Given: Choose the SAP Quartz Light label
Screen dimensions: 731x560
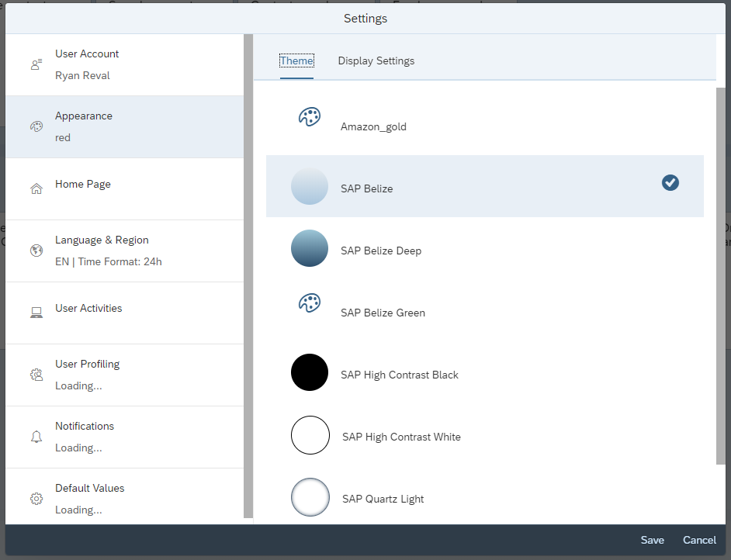Looking at the screenshot, I should click(x=383, y=499).
